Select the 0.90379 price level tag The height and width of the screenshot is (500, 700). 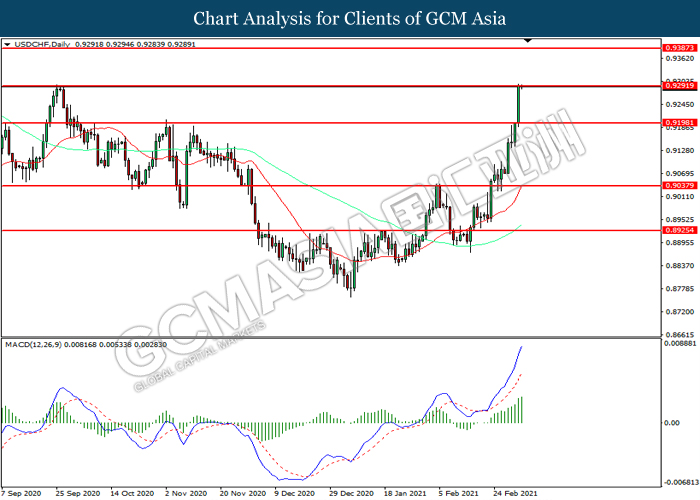tap(679, 185)
